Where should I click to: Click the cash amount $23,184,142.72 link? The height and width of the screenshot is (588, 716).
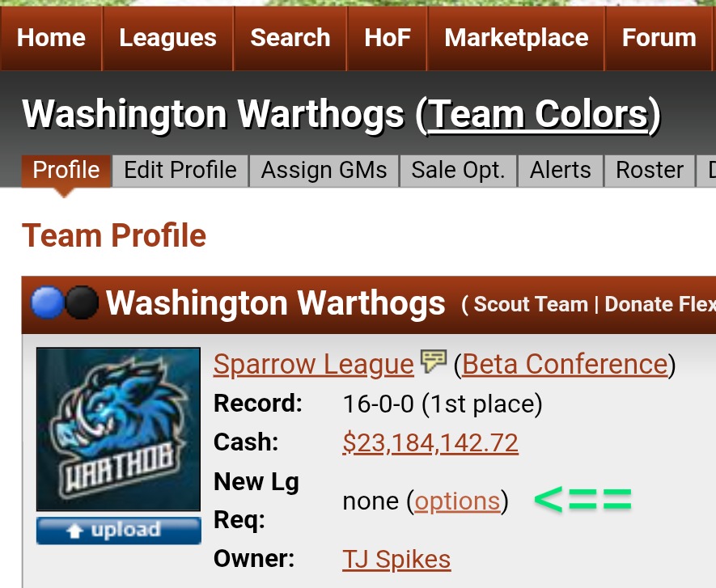tap(430, 443)
